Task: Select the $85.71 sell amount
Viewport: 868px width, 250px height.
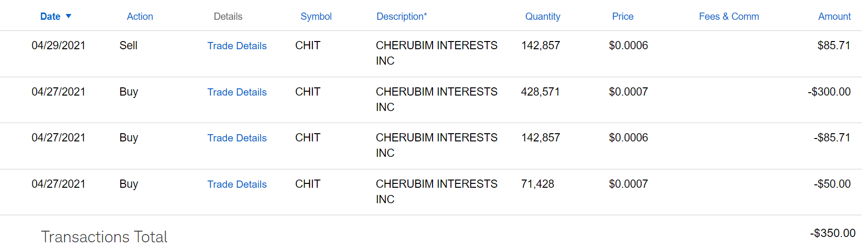Action: (833, 45)
